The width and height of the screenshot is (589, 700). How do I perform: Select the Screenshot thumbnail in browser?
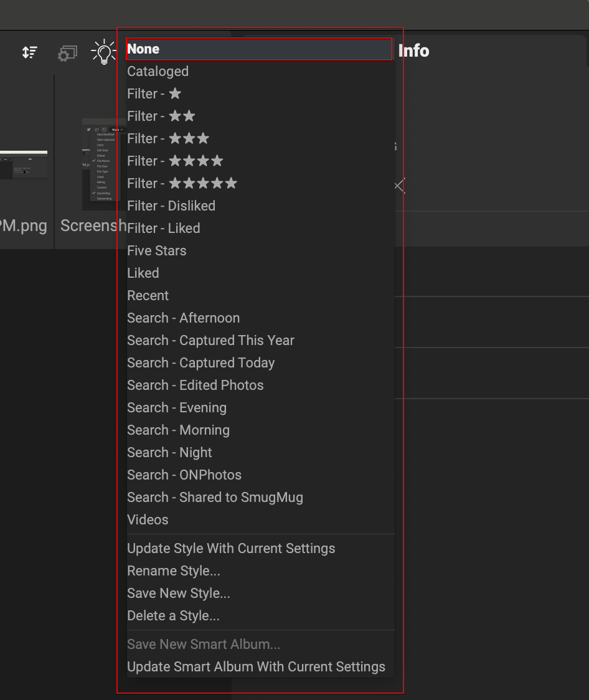point(99,165)
